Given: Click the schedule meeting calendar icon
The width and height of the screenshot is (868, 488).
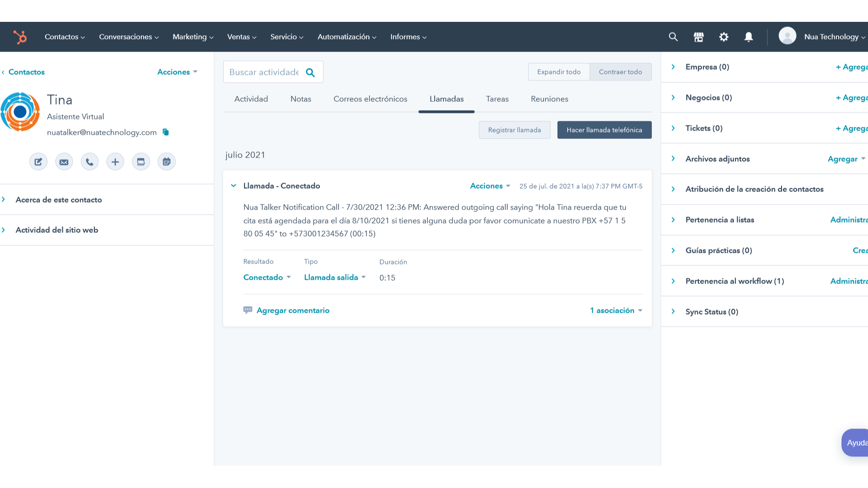Looking at the screenshot, I should [166, 162].
